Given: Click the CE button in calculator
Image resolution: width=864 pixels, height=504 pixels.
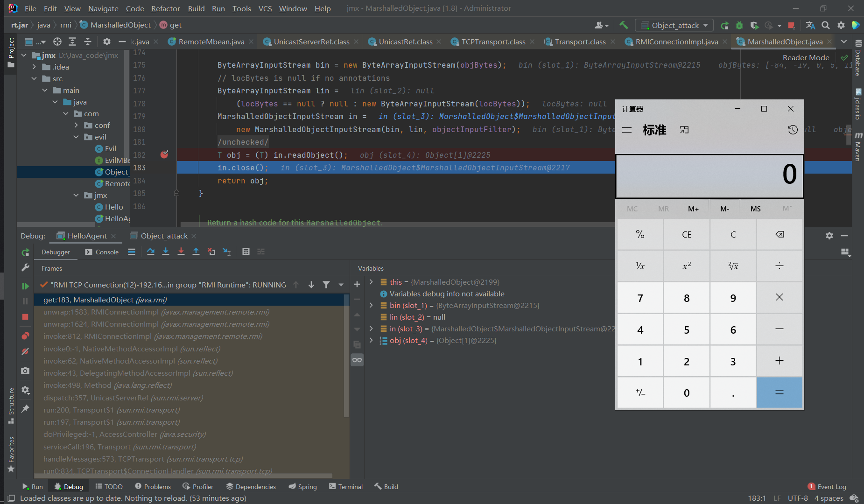Looking at the screenshot, I should [x=687, y=234].
